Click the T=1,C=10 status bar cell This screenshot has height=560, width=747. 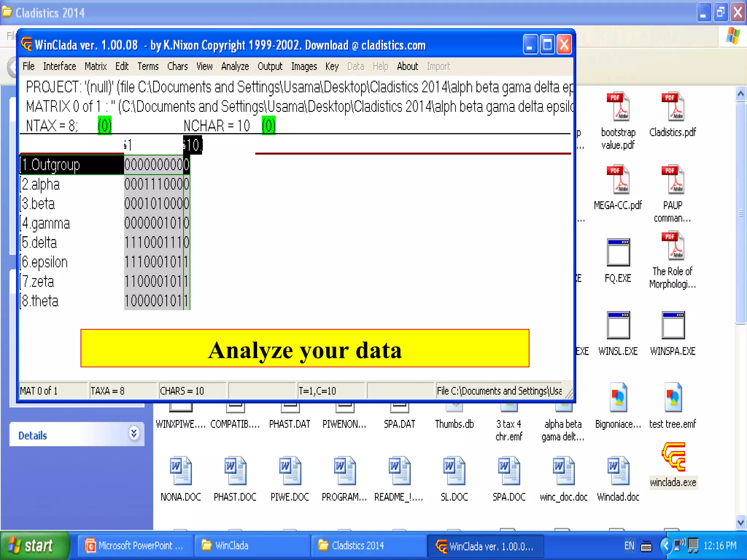tap(331, 391)
